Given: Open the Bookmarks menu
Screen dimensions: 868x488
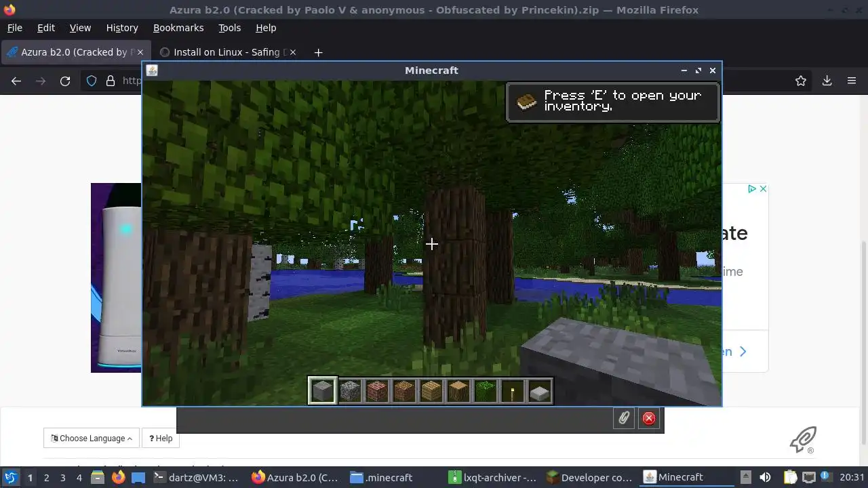Looking at the screenshot, I should click(x=178, y=28).
